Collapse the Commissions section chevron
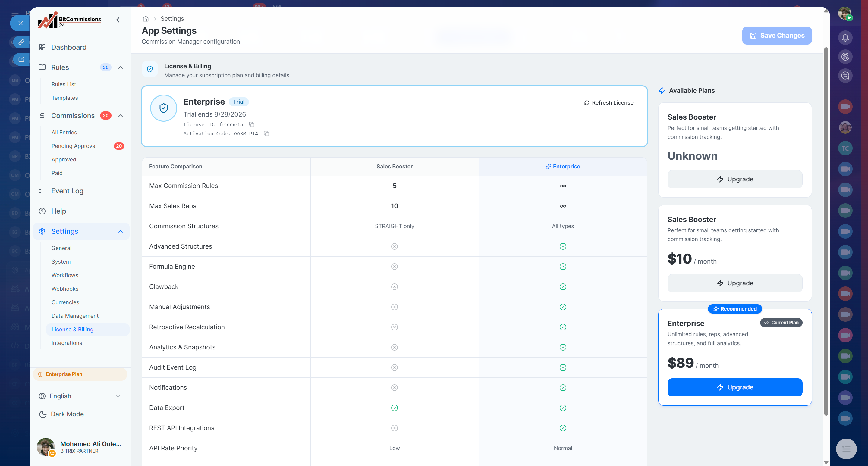The image size is (868, 466). click(121, 115)
